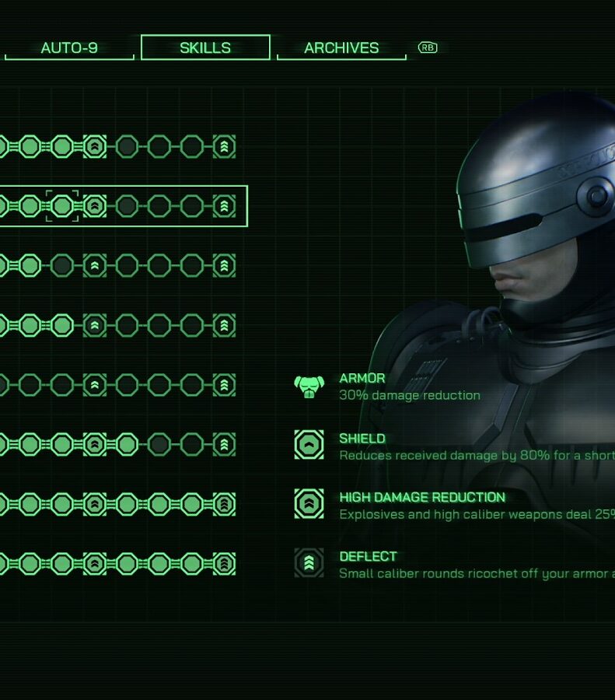
Task: Select the triple-chevron perk node in the sixth skill row
Action: [x=224, y=444]
